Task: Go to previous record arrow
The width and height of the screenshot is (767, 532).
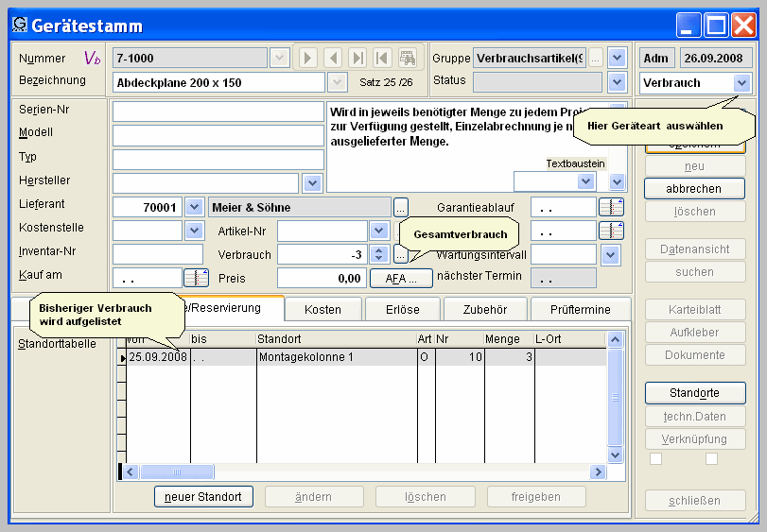Action: pyautogui.click(x=333, y=58)
